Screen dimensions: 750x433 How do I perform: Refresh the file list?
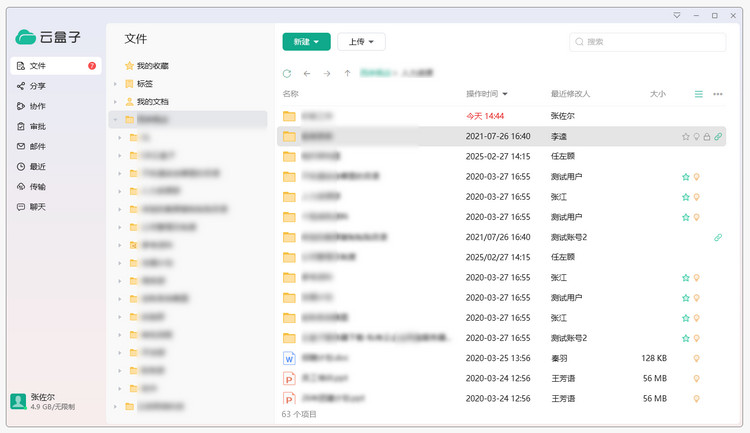tap(287, 73)
